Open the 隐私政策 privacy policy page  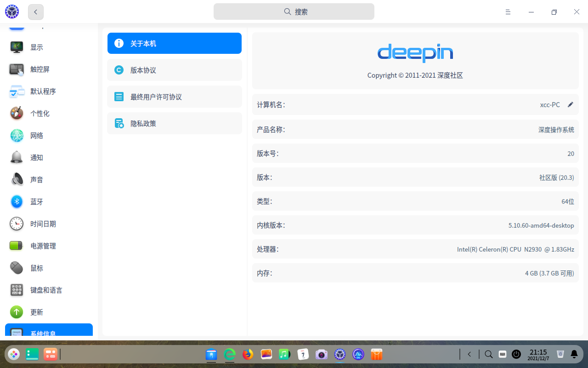tap(175, 123)
